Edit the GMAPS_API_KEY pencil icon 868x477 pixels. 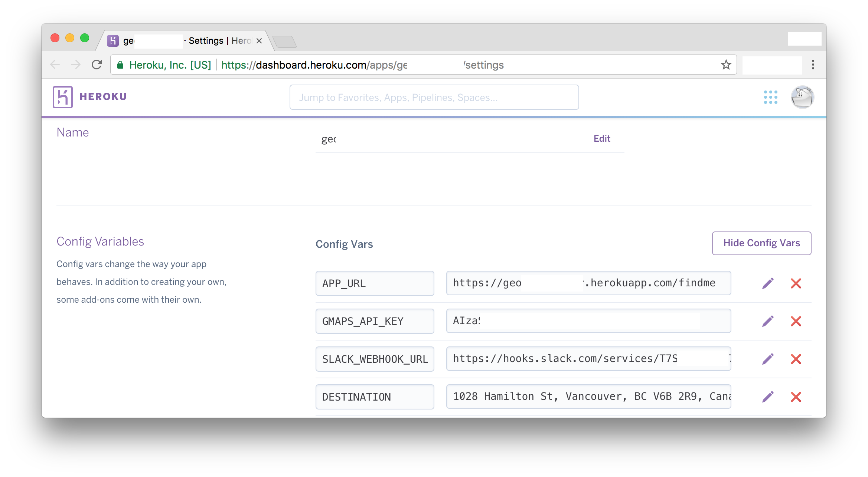pos(768,321)
